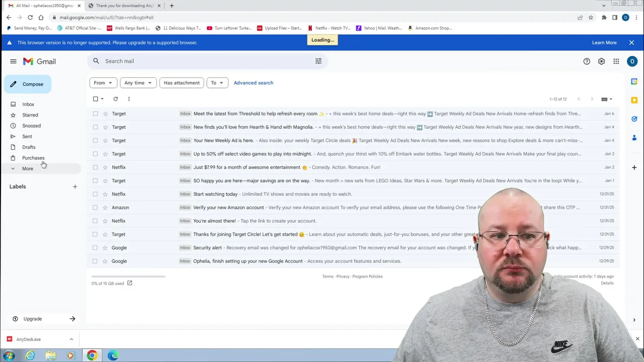Open a new browser tab

172,6
